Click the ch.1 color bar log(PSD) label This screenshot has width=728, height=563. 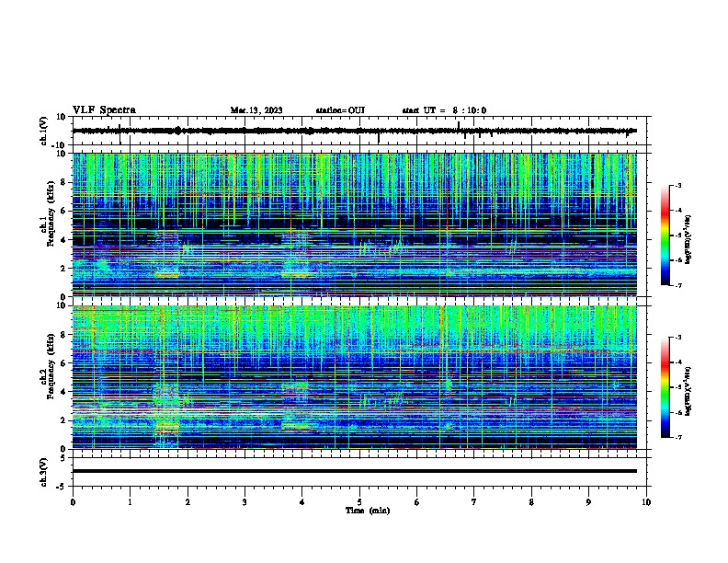coord(688,239)
